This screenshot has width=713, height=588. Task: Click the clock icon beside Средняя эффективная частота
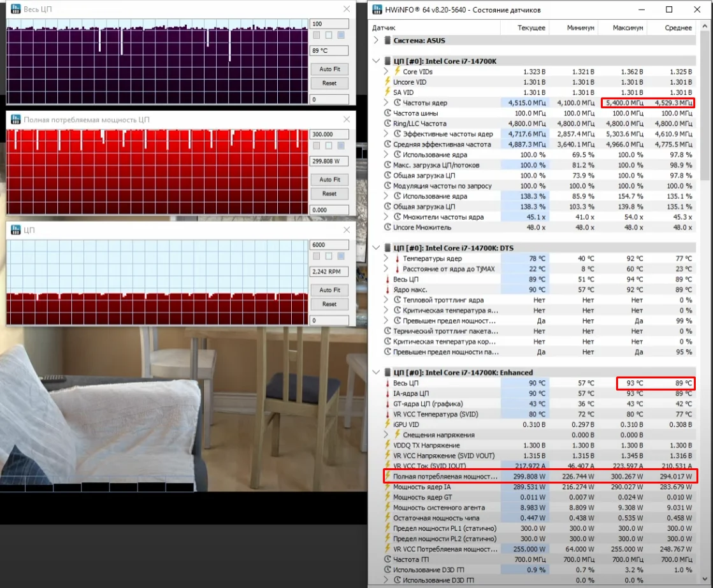387,144
